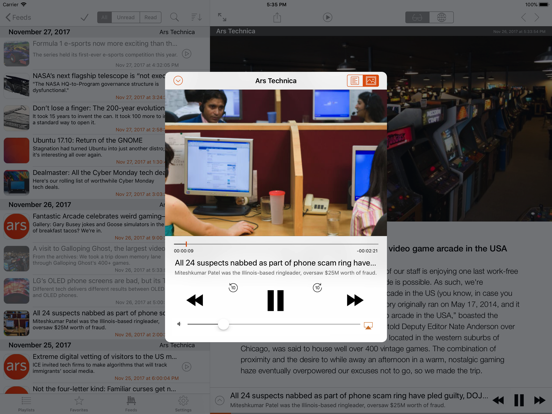Viewport: 552px width, 414px height.
Task: Open Formula 1 e-sports article
Action: [105, 54]
